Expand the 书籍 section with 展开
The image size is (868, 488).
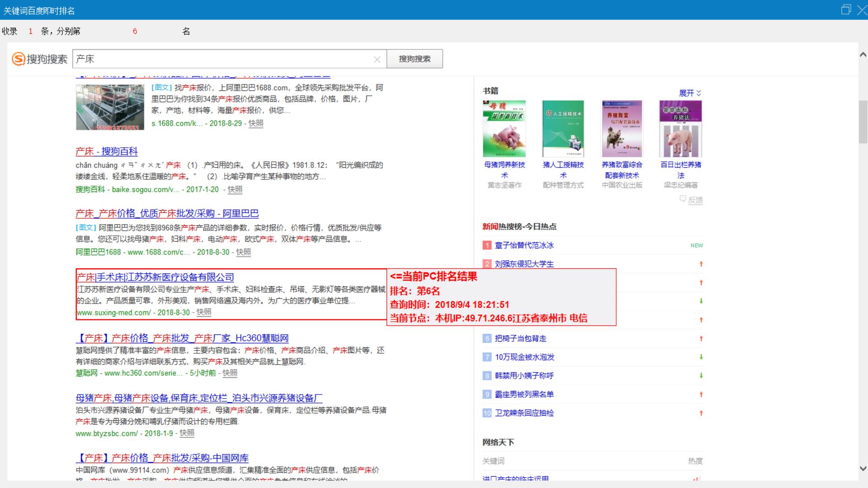(690, 93)
